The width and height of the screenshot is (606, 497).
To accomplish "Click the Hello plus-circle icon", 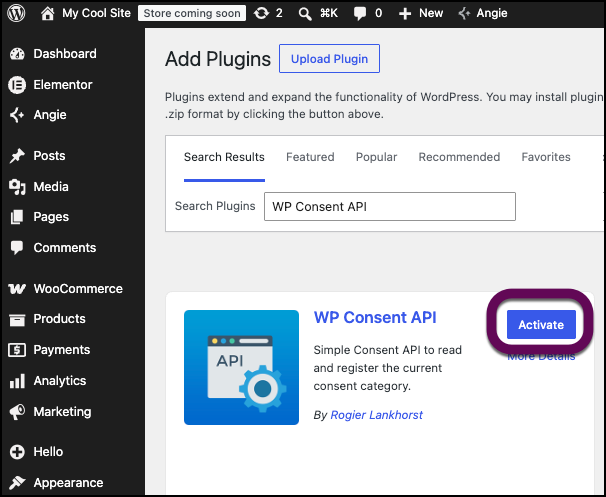I will pos(17,452).
